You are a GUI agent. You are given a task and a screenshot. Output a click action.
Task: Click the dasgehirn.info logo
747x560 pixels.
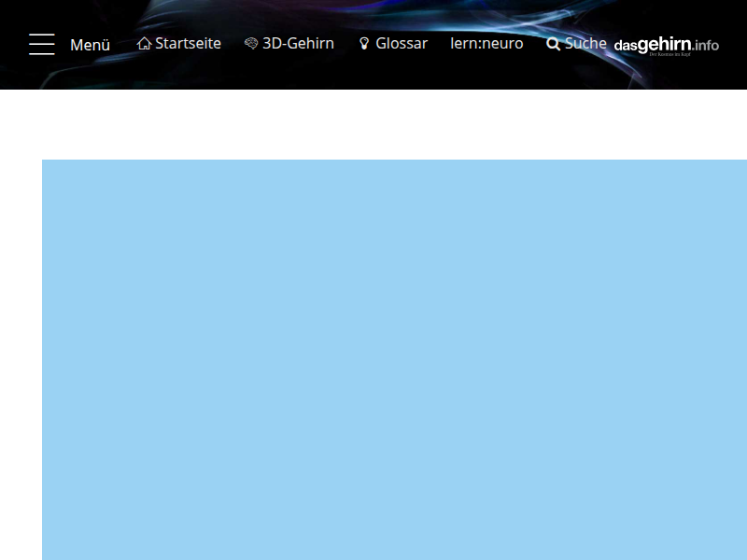[666, 45]
